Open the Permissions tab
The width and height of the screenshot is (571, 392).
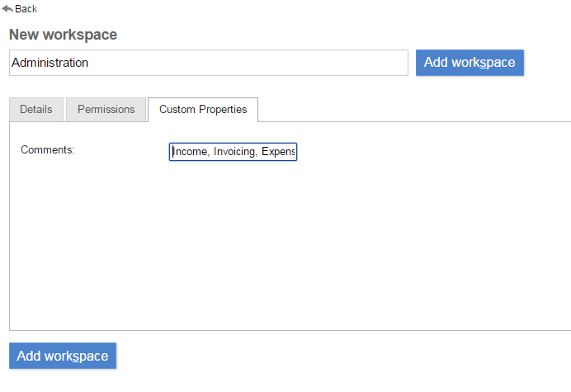(106, 109)
